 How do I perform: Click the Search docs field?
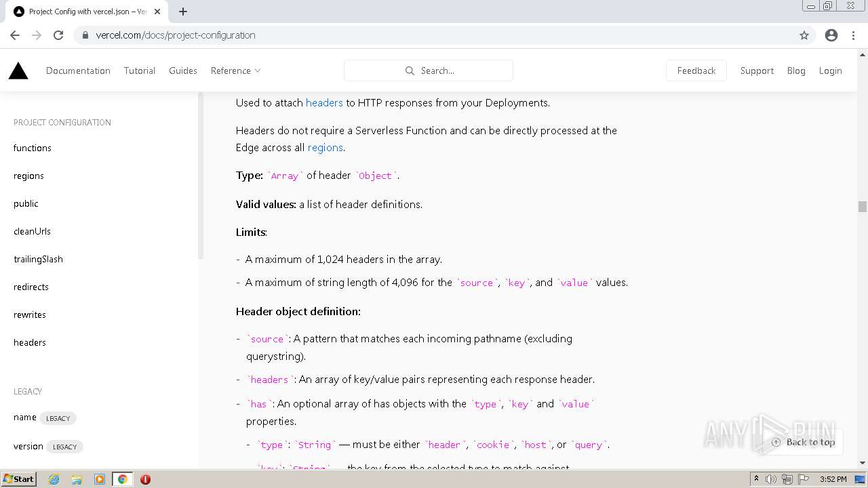coord(429,70)
